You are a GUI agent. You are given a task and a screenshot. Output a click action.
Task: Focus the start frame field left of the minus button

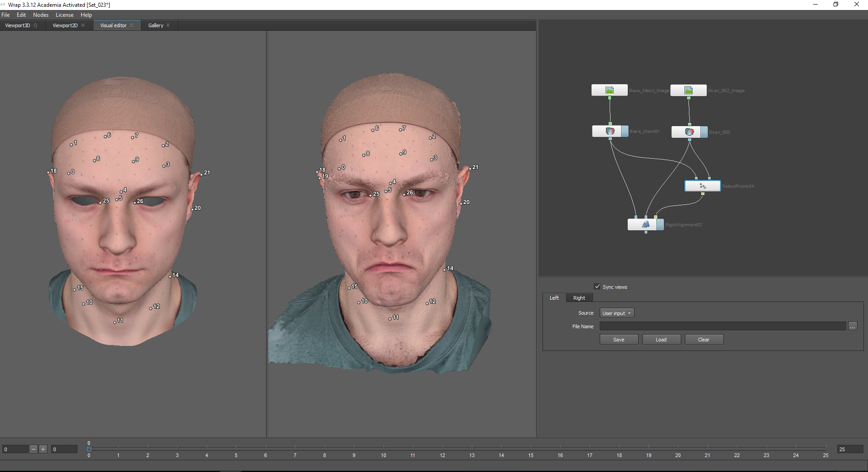[x=15, y=449]
